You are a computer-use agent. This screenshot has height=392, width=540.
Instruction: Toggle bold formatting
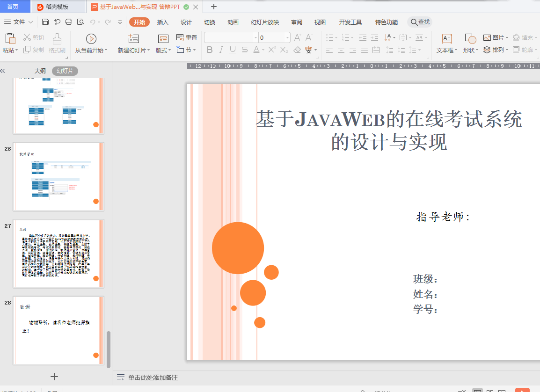click(209, 50)
